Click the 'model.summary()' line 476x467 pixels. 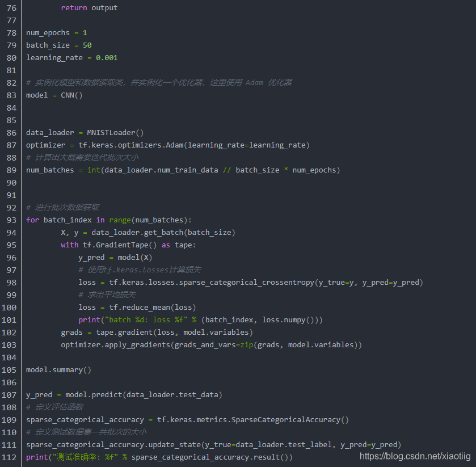pos(58,370)
